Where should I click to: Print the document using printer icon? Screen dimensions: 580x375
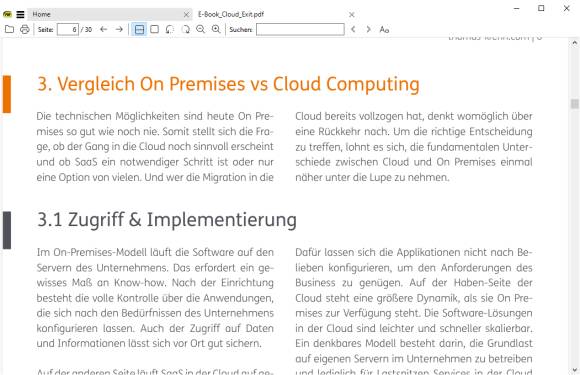click(25, 29)
